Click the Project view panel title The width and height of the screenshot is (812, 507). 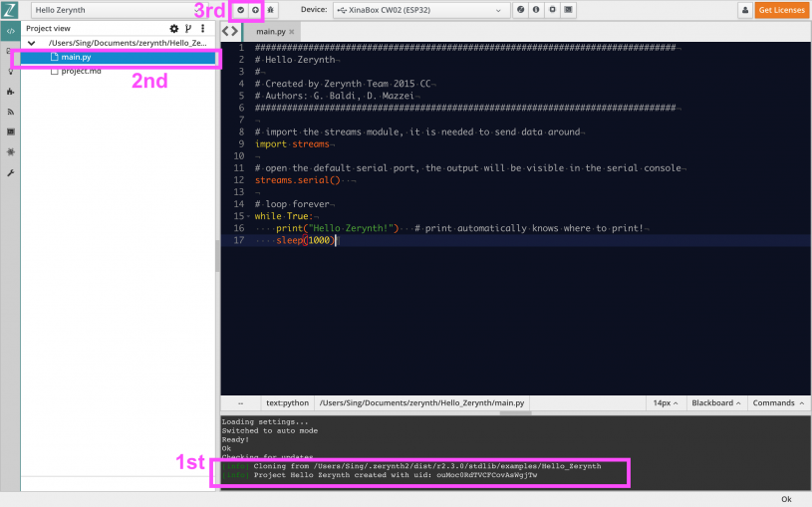48,29
